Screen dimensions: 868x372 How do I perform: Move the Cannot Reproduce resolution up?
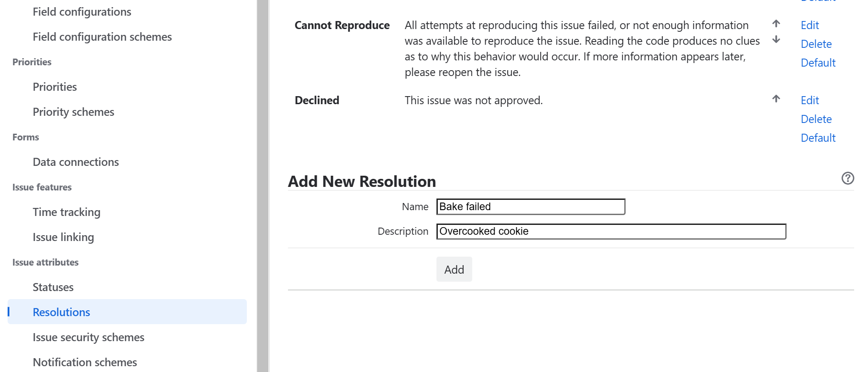pyautogui.click(x=776, y=25)
